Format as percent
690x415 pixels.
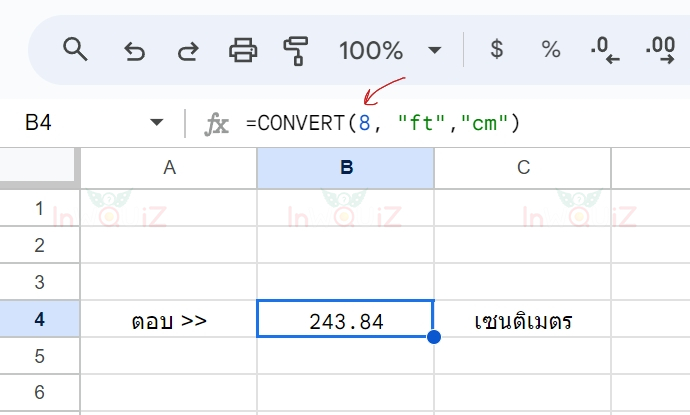click(x=551, y=49)
